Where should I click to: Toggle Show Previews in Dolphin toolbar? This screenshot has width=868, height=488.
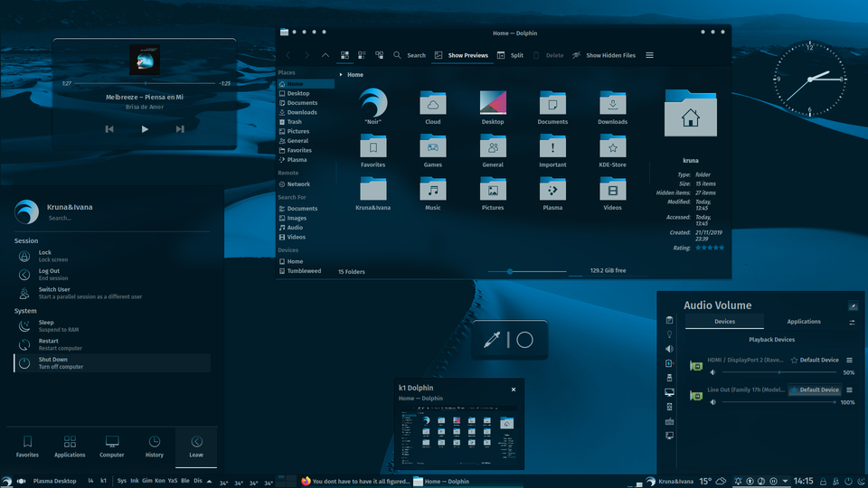point(461,55)
